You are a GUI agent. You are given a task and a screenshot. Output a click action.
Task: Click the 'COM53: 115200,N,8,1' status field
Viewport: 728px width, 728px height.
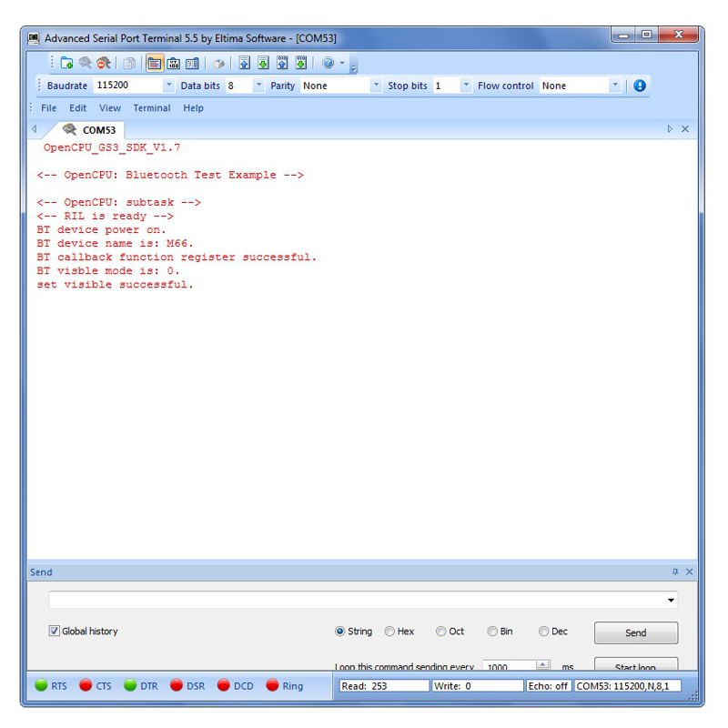click(628, 686)
